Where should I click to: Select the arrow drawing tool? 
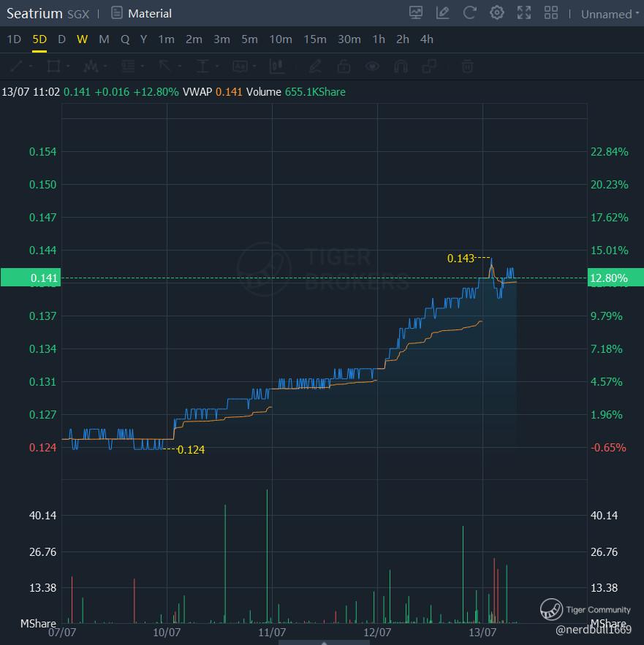click(x=165, y=66)
